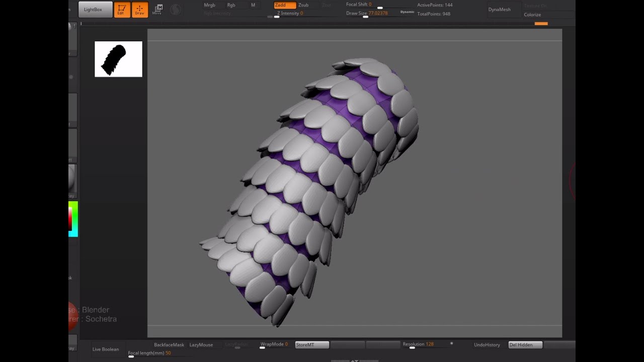Click the ActivePoints: 144 readout
This screenshot has width=644, height=362.
click(435, 5)
